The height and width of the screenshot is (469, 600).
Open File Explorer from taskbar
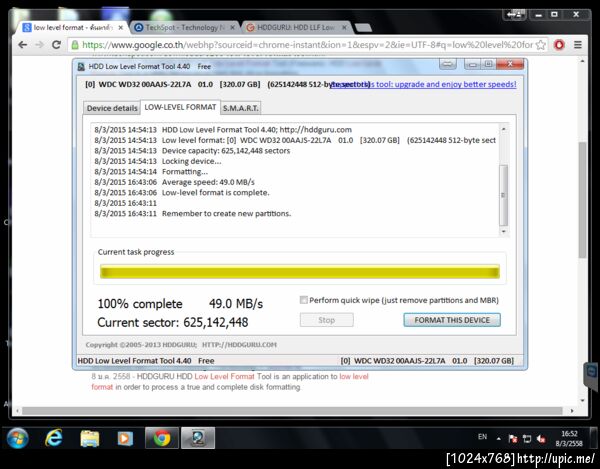click(90, 438)
